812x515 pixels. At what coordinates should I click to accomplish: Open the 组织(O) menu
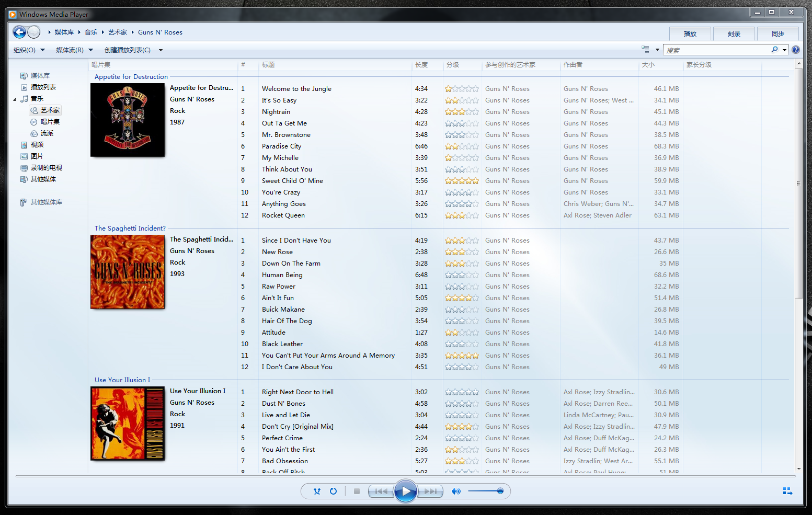click(x=29, y=50)
